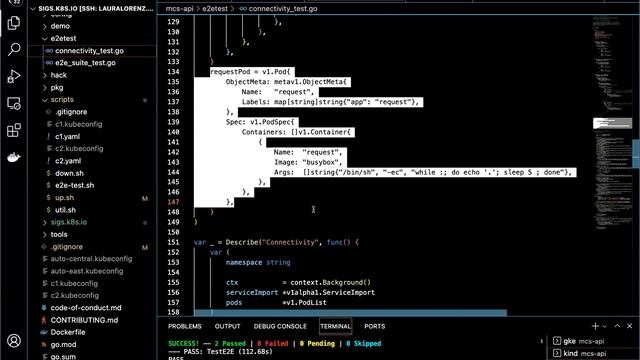The height and width of the screenshot is (360, 640).
Task: Add a new terminal with plus icon
Action: 595,326
